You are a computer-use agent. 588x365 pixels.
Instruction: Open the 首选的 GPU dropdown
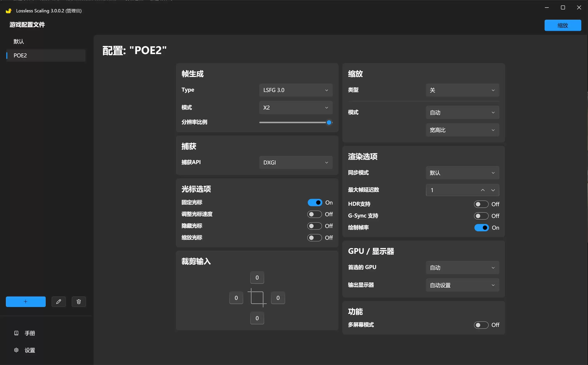[x=462, y=268]
